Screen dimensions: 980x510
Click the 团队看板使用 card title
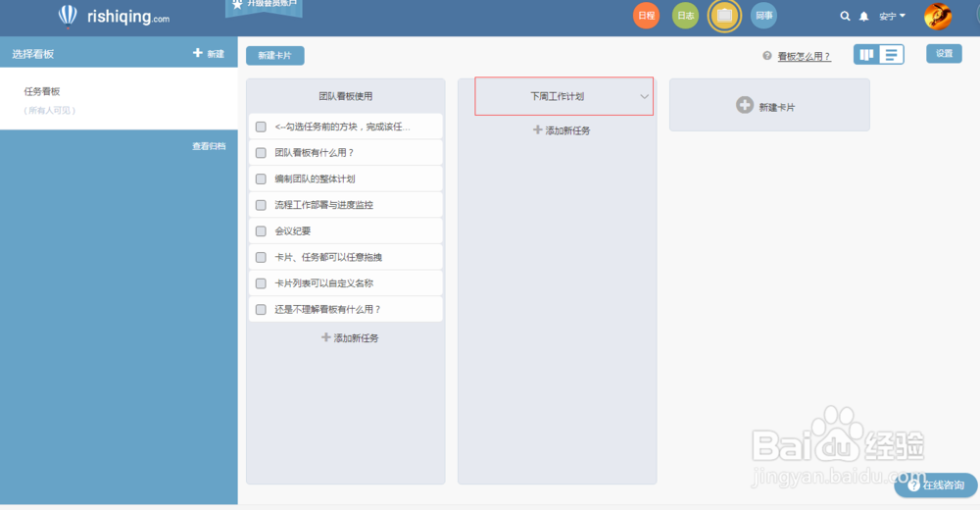point(346,96)
